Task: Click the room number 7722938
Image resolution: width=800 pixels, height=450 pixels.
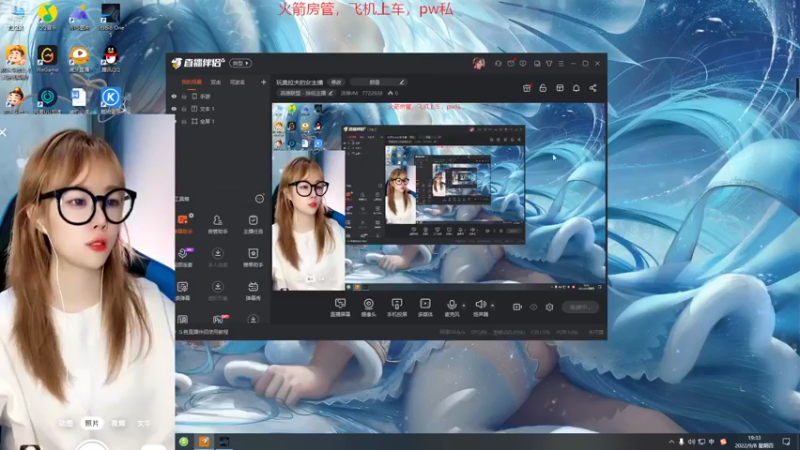Action: coord(372,93)
